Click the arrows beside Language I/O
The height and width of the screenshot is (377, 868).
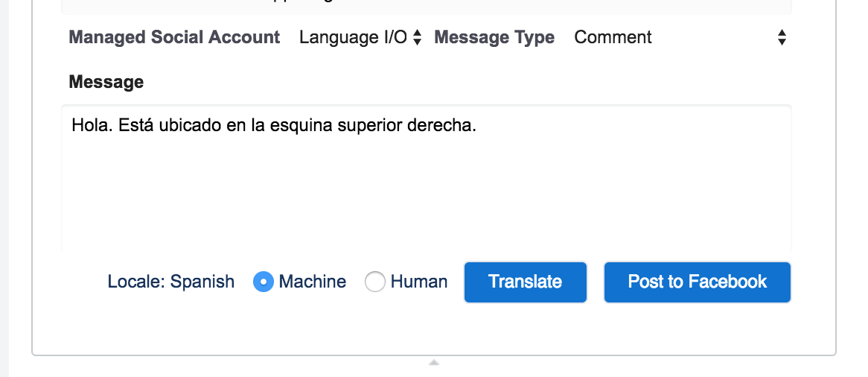click(x=418, y=37)
